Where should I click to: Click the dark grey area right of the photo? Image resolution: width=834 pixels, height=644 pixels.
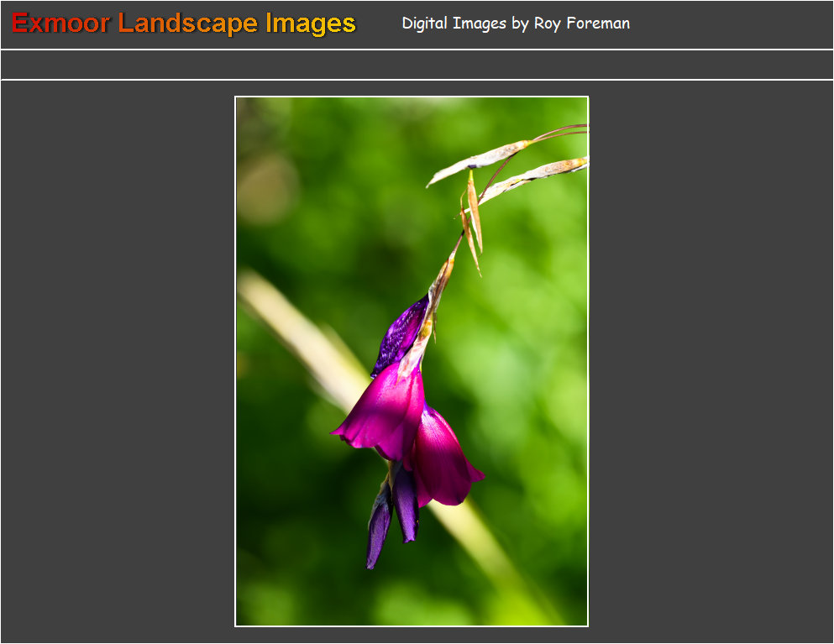pos(710,361)
